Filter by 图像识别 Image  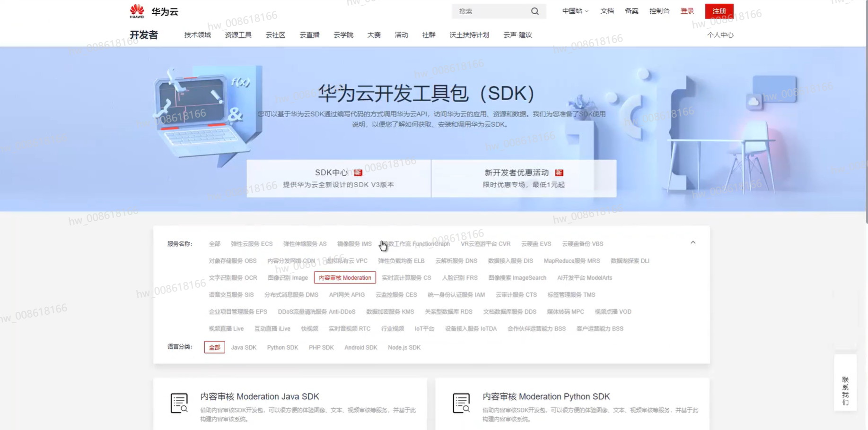point(288,278)
